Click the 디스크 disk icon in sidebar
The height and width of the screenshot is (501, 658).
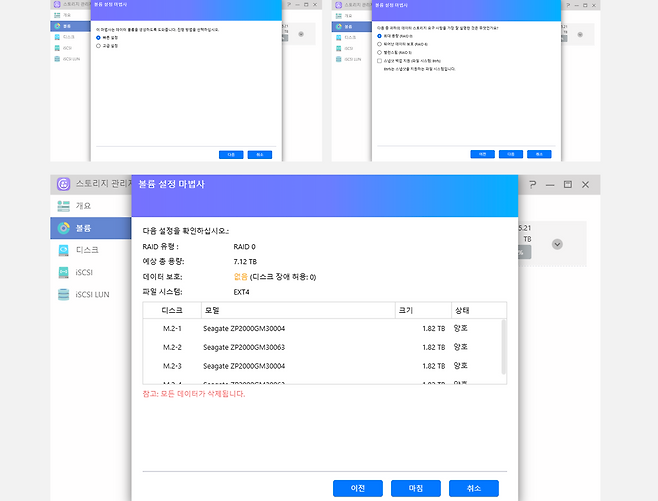click(63, 250)
